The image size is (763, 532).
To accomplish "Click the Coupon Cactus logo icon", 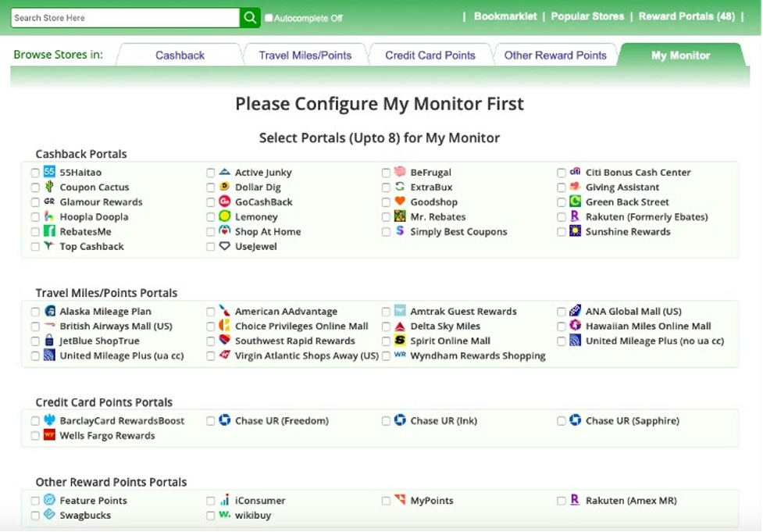I will [x=49, y=187].
